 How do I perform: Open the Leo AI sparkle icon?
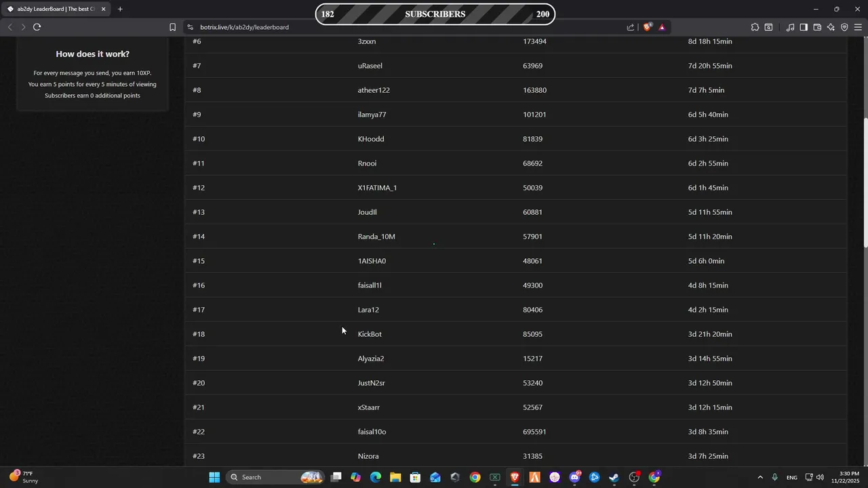pyautogui.click(x=831, y=27)
